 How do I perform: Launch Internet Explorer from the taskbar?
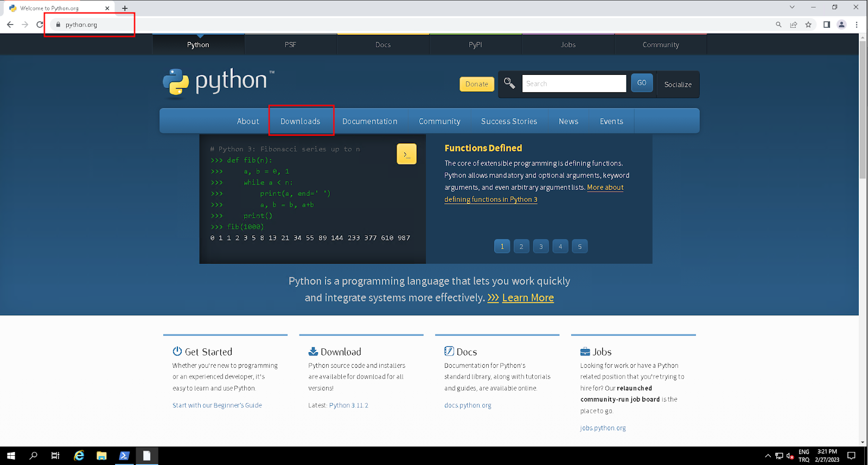pos(79,456)
